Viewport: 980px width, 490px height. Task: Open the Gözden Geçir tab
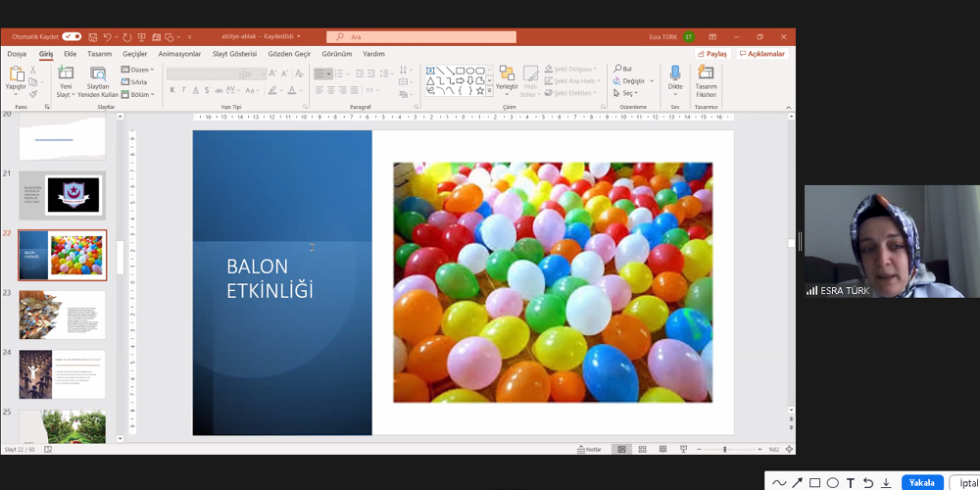click(x=289, y=54)
